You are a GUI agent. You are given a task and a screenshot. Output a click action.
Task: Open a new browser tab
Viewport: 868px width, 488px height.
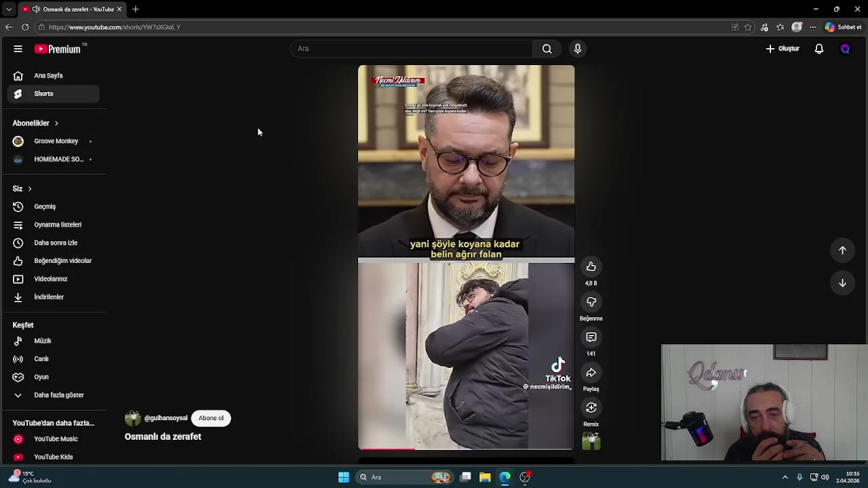[136, 9]
